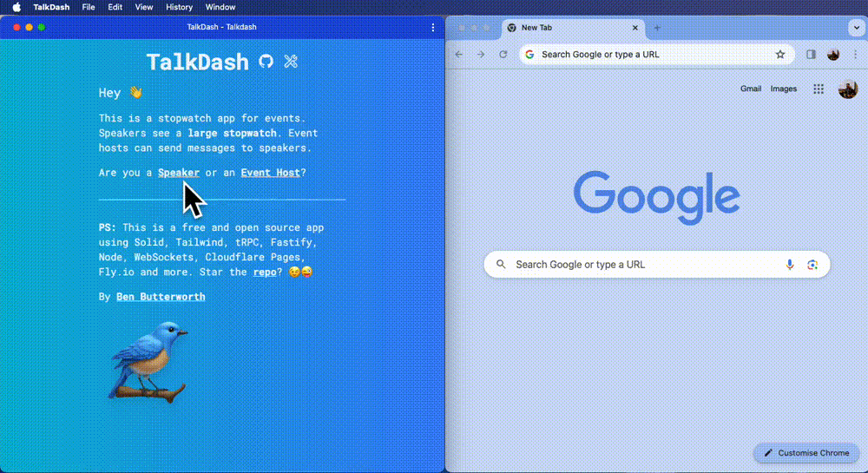Reload the Chrome page
This screenshot has width=868, height=473.
pos(503,54)
